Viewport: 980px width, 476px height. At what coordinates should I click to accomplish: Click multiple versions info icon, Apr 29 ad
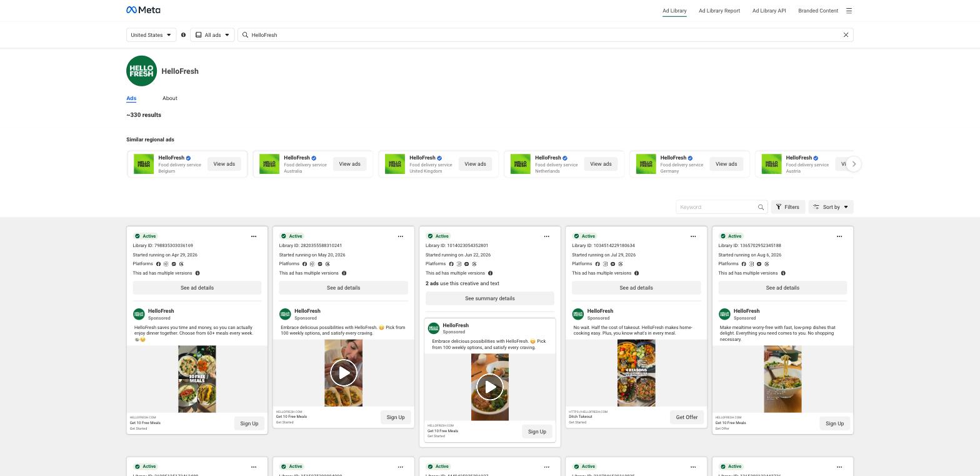(197, 273)
